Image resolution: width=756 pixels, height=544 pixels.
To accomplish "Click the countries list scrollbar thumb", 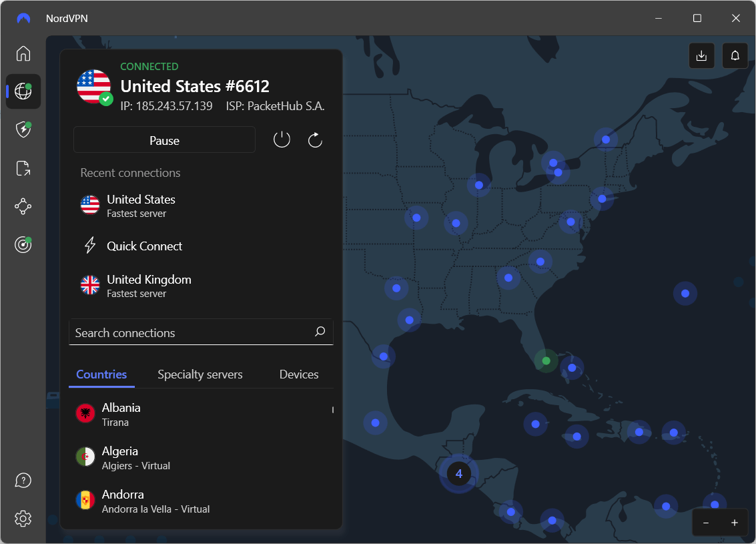I will 333,410.
